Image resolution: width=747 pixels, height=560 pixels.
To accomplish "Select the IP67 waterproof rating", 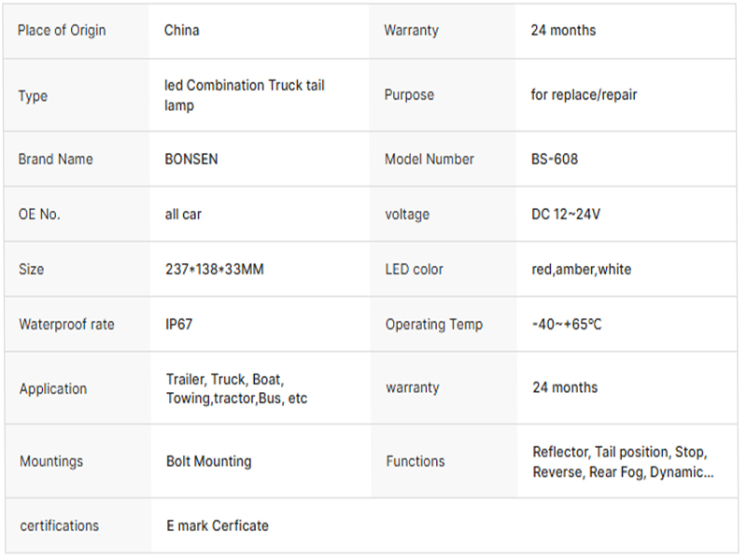I will click(178, 324).
